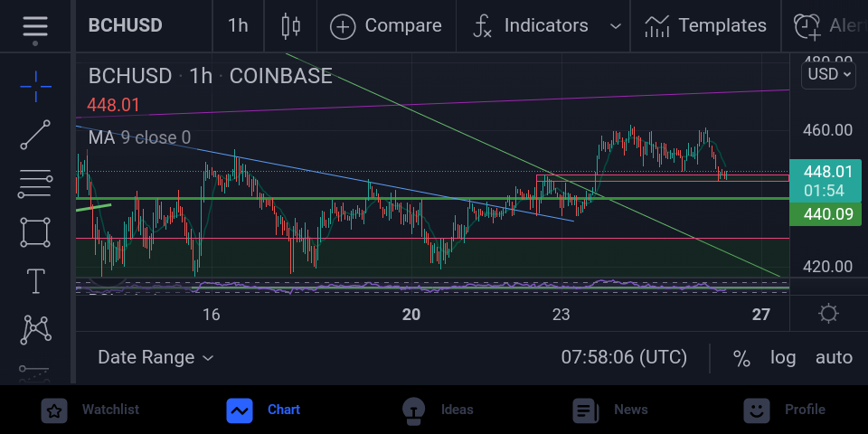Select the text annotation tool
This screenshot has width=868, height=434.
[x=36, y=281]
